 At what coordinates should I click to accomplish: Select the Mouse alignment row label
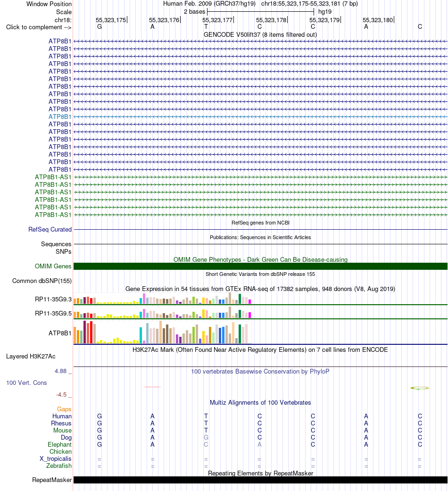point(62,430)
